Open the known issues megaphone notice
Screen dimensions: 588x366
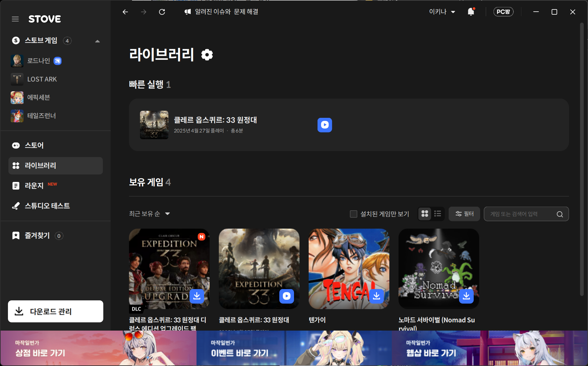tap(221, 12)
